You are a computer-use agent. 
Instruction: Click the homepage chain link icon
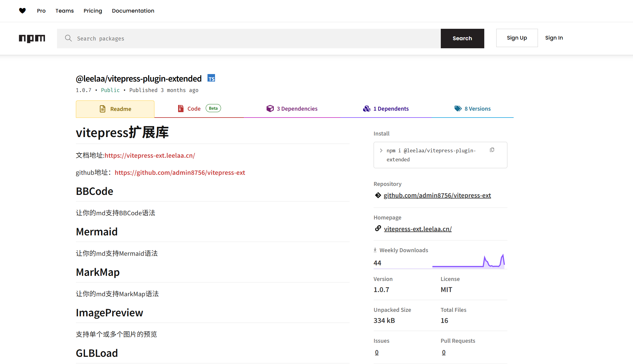click(378, 228)
